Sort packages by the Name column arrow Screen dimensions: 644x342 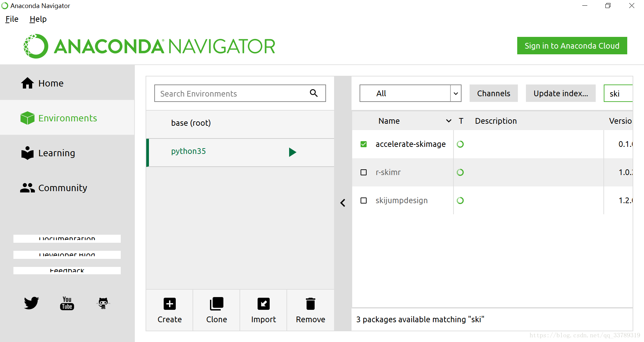click(x=448, y=121)
